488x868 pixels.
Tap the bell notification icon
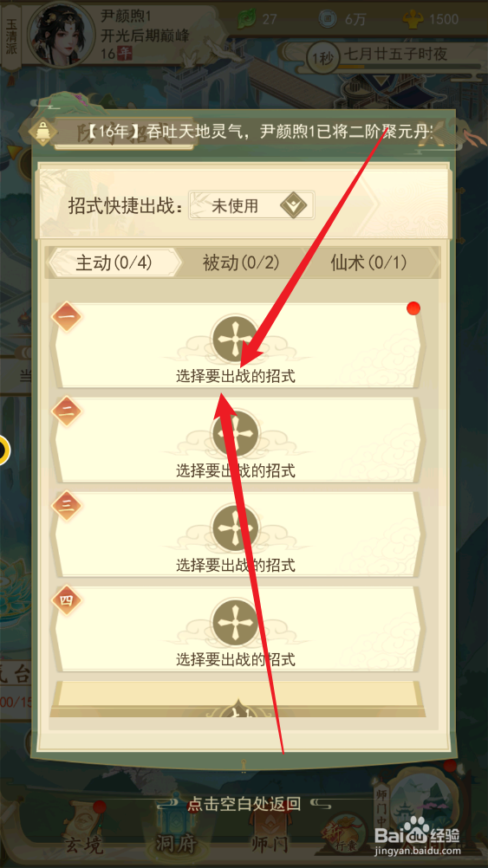[x=42, y=133]
